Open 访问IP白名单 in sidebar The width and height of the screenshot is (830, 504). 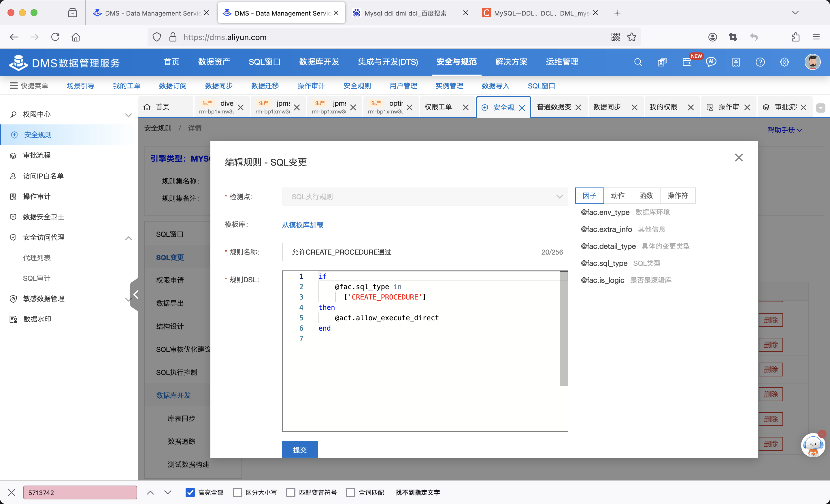[x=43, y=176]
